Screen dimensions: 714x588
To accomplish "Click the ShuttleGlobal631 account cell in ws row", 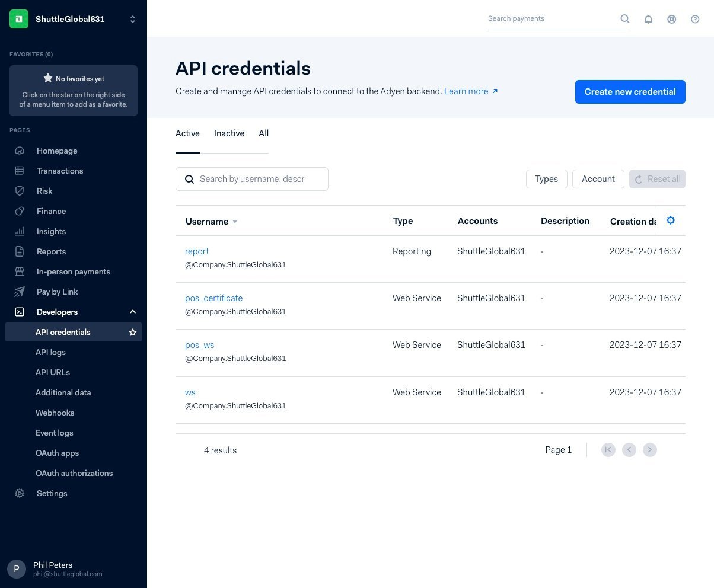I will coord(491,392).
